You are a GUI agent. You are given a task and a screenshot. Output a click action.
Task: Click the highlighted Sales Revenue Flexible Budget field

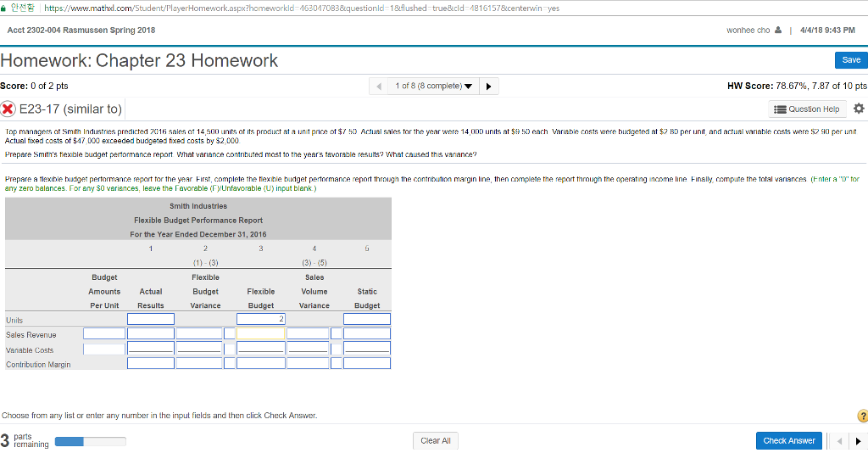[x=261, y=333]
